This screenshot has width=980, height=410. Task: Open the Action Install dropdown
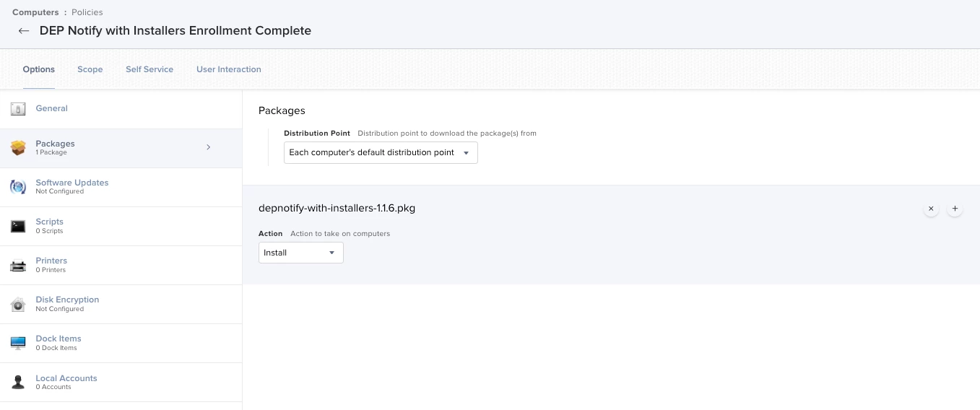click(x=301, y=253)
